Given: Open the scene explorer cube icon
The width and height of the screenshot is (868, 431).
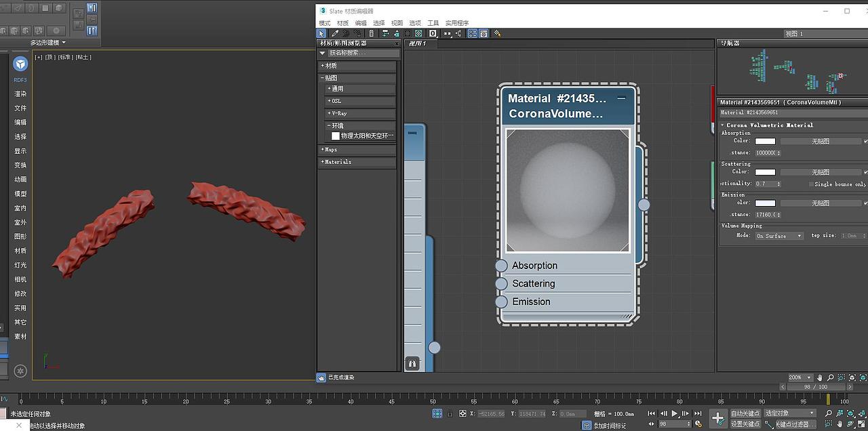Looking at the screenshot, I should pyautogui.click(x=20, y=64).
